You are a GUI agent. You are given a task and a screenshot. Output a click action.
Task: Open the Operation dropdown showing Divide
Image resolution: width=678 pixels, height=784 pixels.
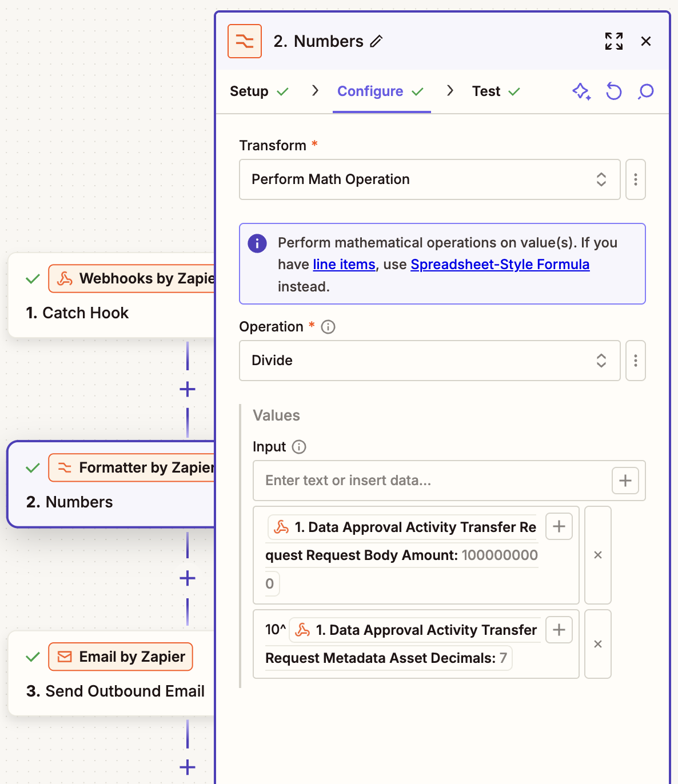pyautogui.click(x=430, y=361)
